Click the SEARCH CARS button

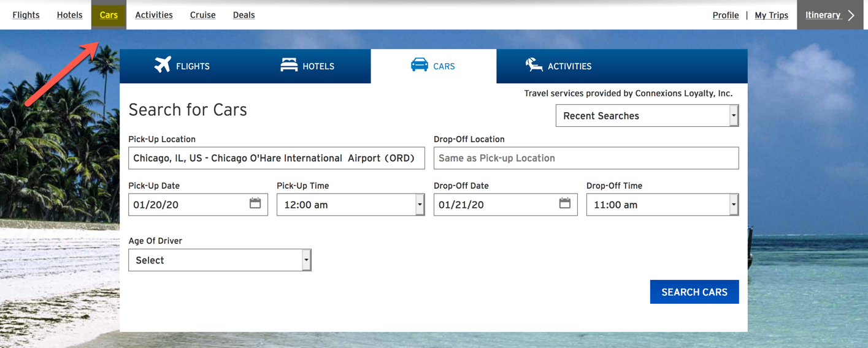pos(694,292)
